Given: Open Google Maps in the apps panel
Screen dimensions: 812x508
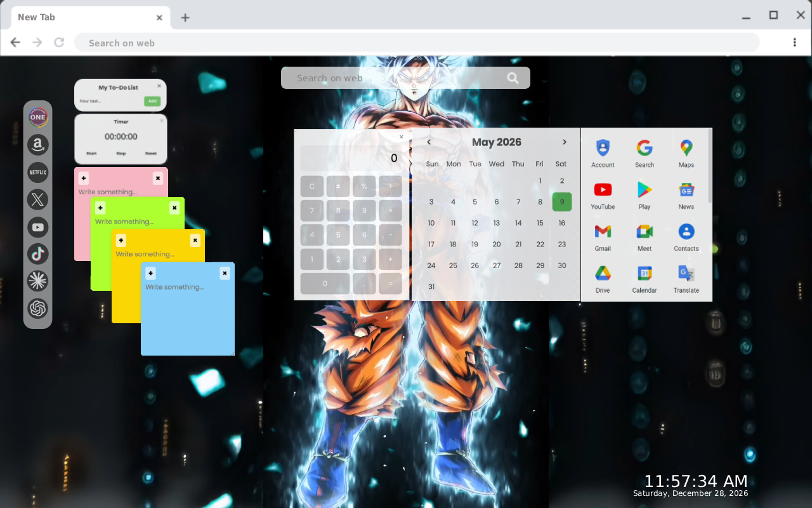Looking at the screenshot, I should [x=686, y=153].
